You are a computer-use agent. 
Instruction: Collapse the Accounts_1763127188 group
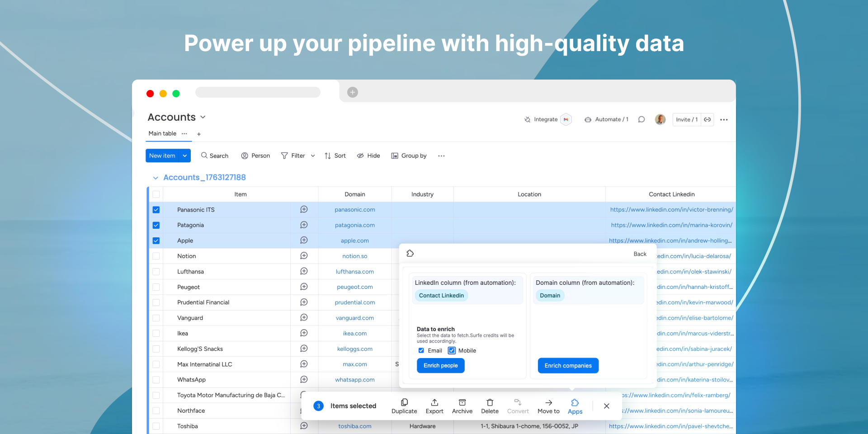tap(156, 178)
